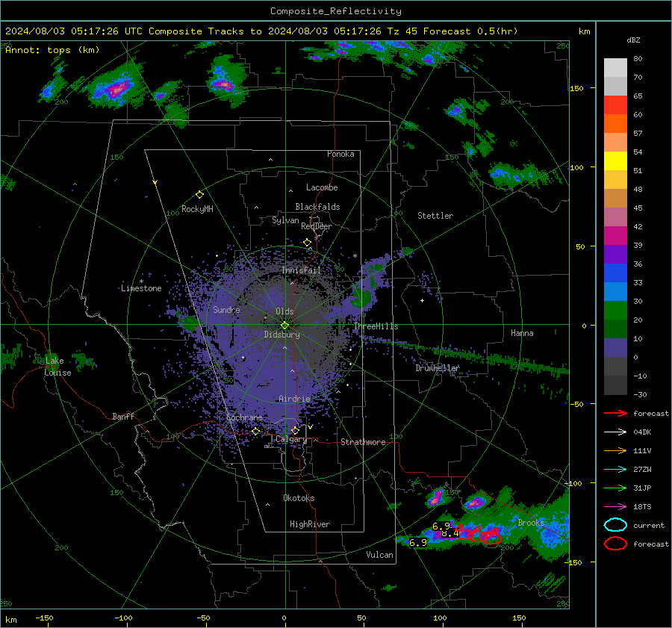Click the red forecast storm ellipse near Brooks
The image size is (672, 628).
click(491, 539)
